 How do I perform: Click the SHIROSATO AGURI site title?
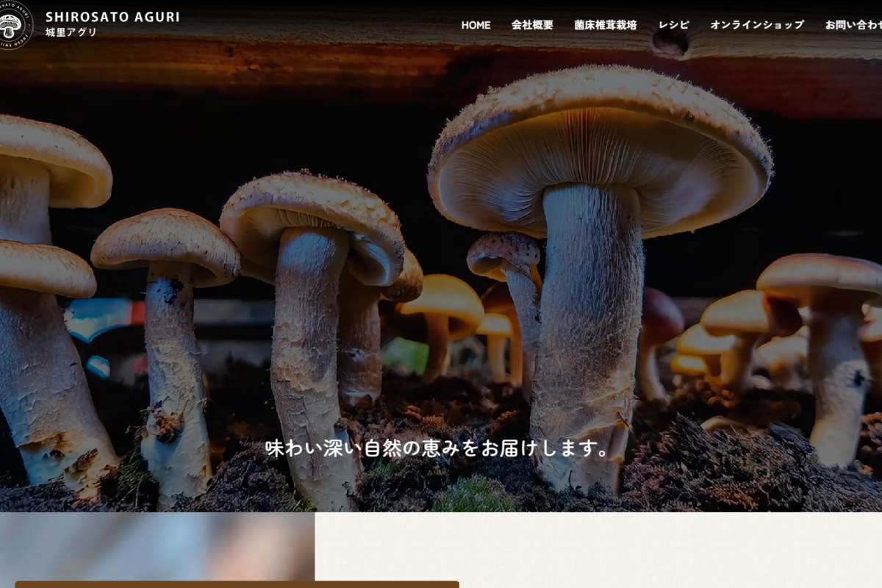pos(112,17)
